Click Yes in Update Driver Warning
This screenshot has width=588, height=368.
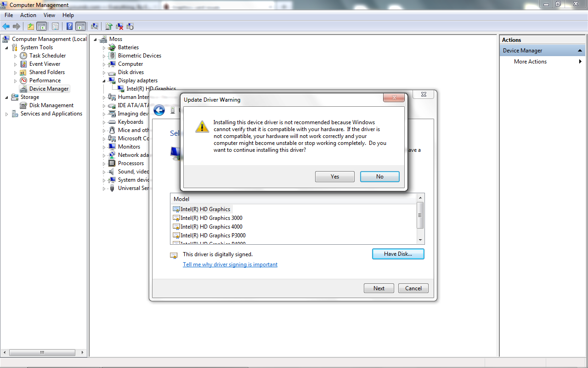(x=335, y=177)
